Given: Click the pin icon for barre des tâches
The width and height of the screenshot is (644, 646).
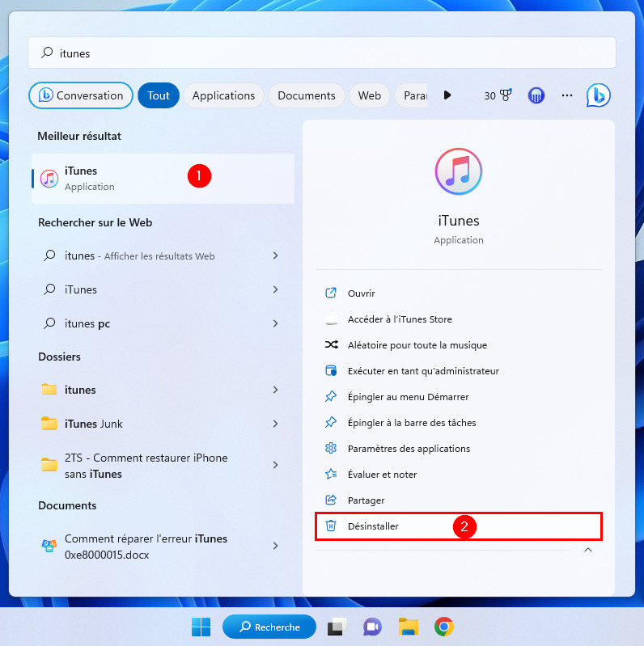Looking at the screenshot, I should click(331, 423).
